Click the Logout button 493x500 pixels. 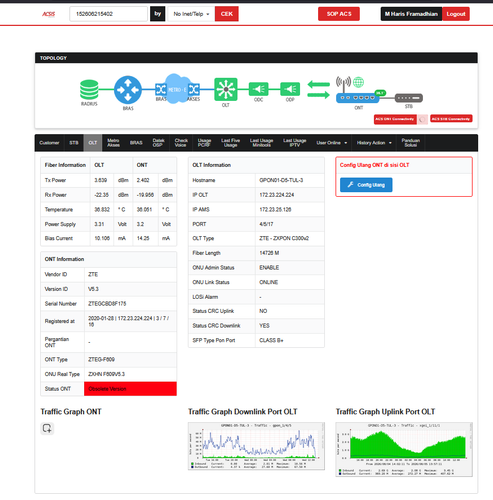click(456, 14)
